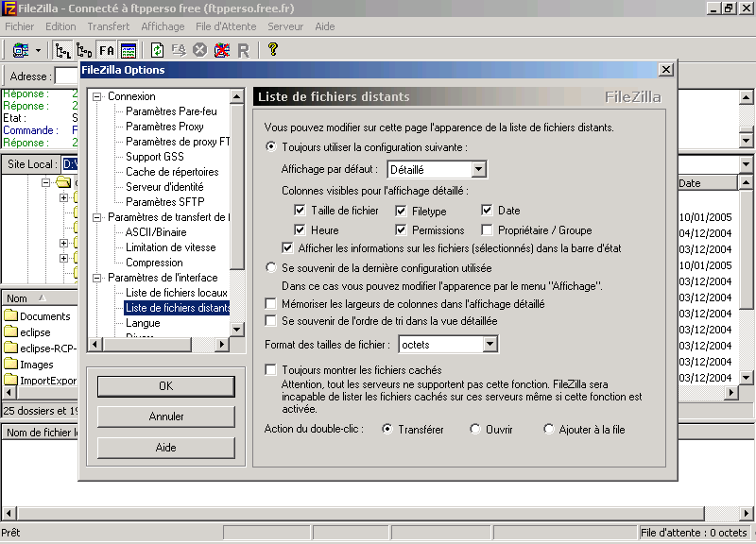The height and width of the screenshot is (544, 756).
Task: Click the refresh file list icon
Action: [x=157, y=50]
